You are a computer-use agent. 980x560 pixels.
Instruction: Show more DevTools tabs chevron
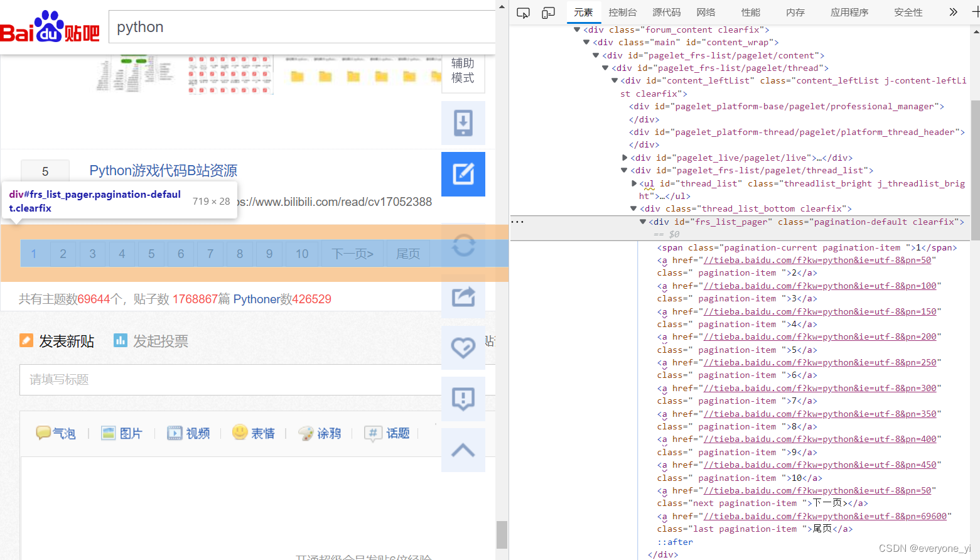tap(953, 12)
